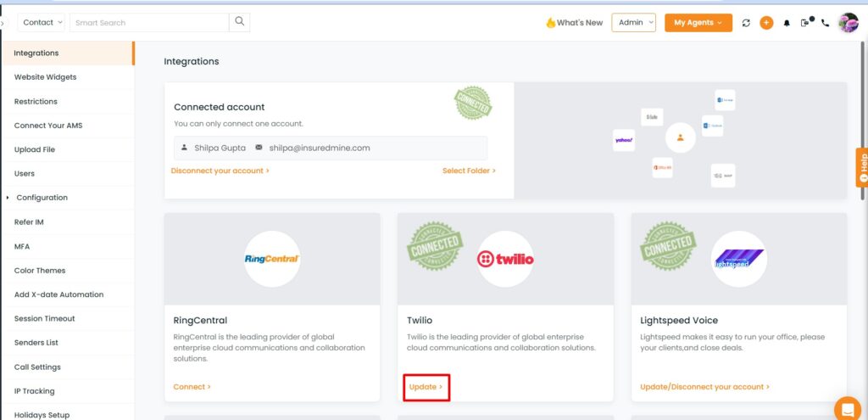
Task: Click the Shilpa Gupta account name
Action: coord(220,148)
